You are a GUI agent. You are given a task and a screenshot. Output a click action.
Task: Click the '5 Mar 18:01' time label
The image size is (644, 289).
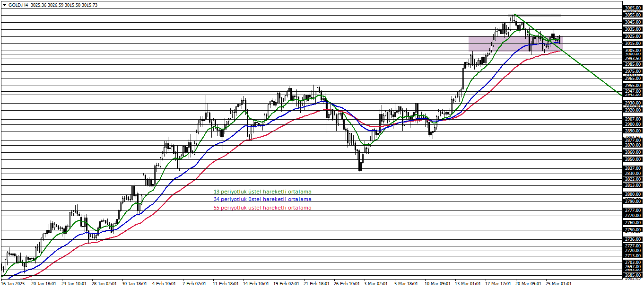[406, 284]
